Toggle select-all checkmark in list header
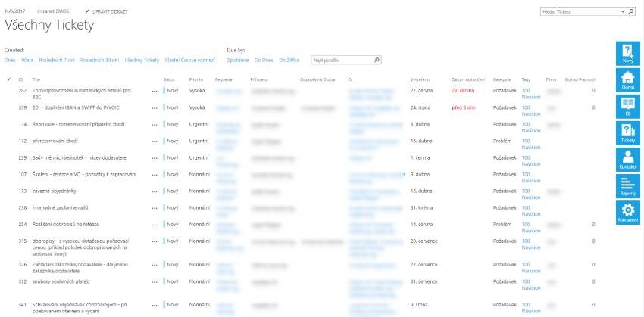 [9, 79]
